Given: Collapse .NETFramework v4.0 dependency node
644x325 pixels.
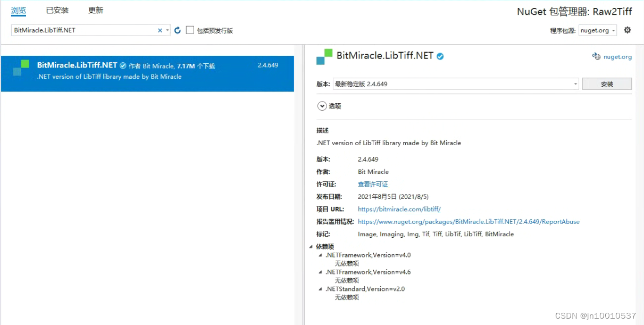Looking at the screenshot, I should [321, 255].
